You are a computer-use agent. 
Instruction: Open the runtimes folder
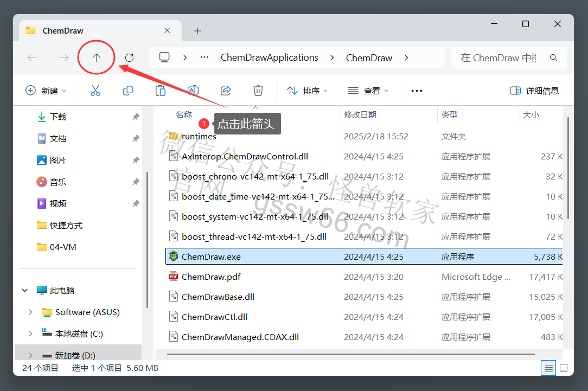(x=364, y=137)
